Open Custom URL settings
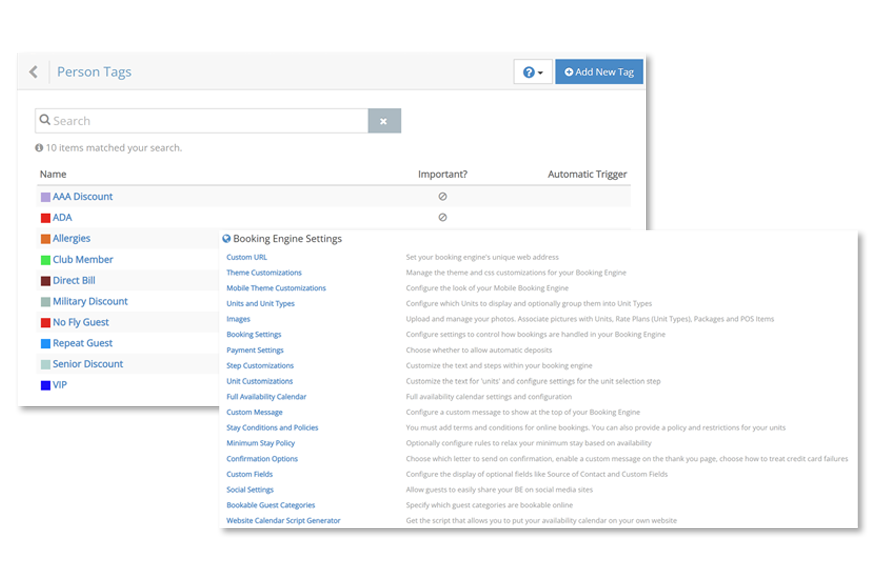The height and width of the screenshot is (581, 875). [x=246, y=257]
